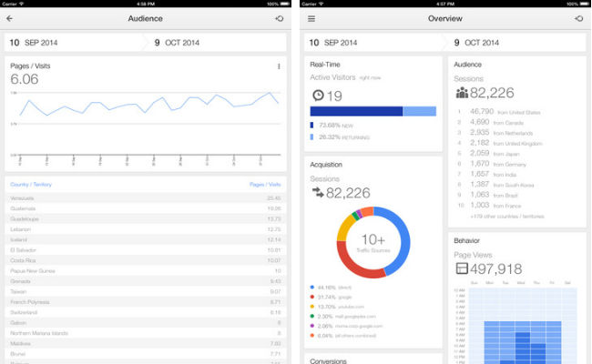Tap the page icon beside 497,918 page views

462,268
